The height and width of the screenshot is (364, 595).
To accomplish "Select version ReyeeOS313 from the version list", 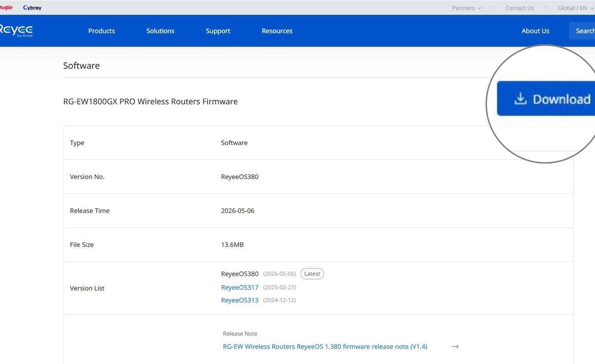I will click(239, 300).
